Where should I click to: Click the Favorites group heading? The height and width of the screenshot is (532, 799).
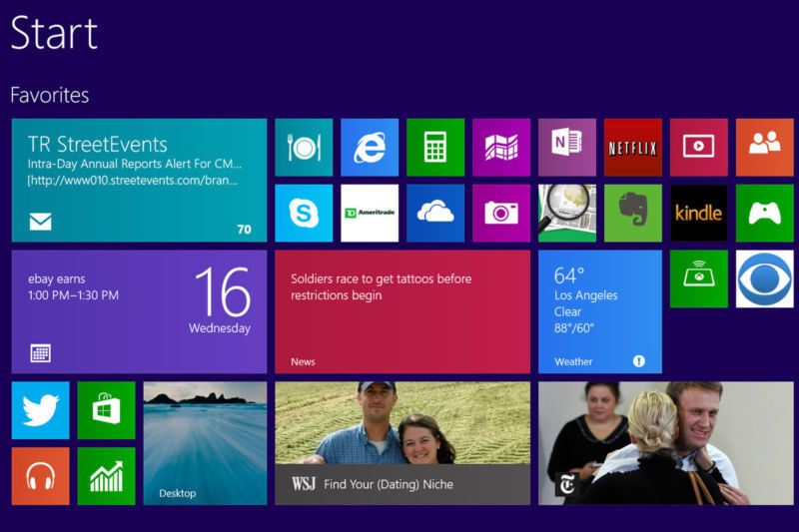click(x=49, y=95)
